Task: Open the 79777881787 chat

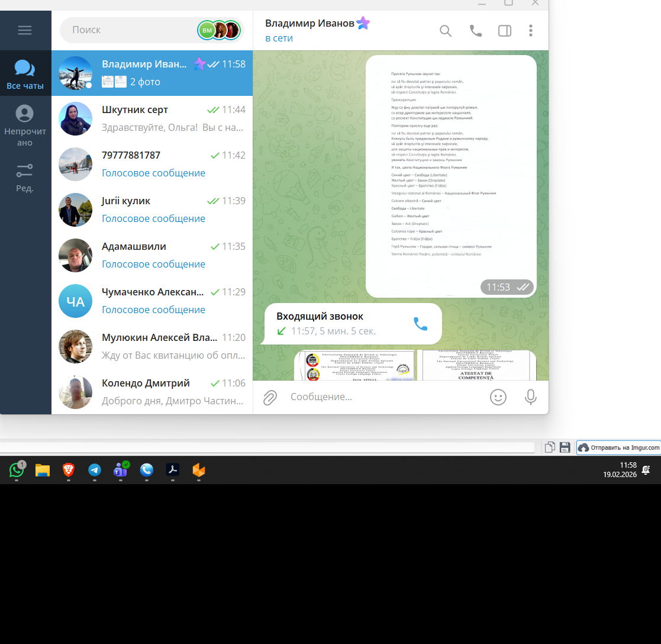Action: point(152,165)
